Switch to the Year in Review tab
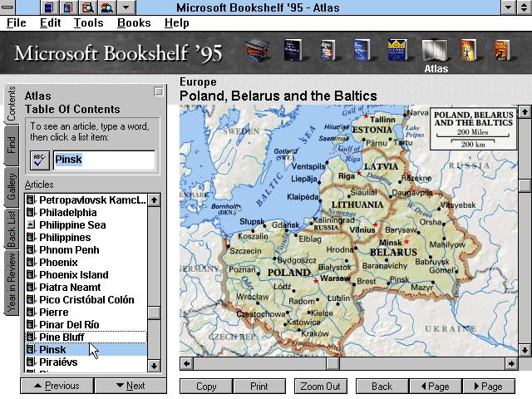The image size is (532, 399). coord(11,283)
